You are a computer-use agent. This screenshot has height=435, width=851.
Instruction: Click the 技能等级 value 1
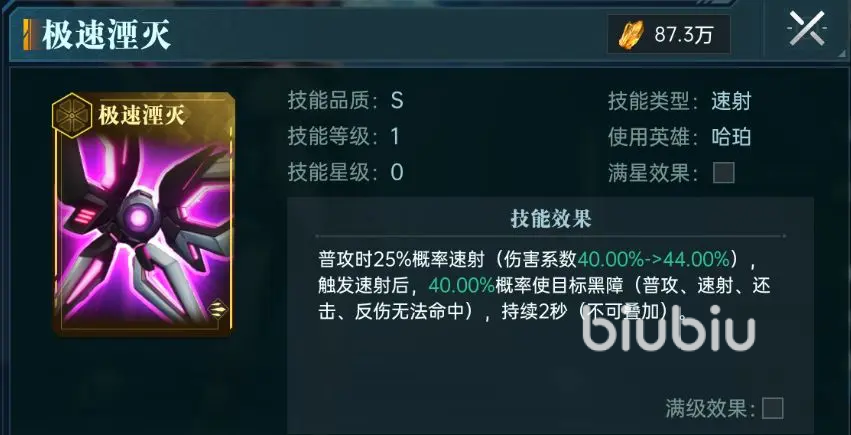395,137
